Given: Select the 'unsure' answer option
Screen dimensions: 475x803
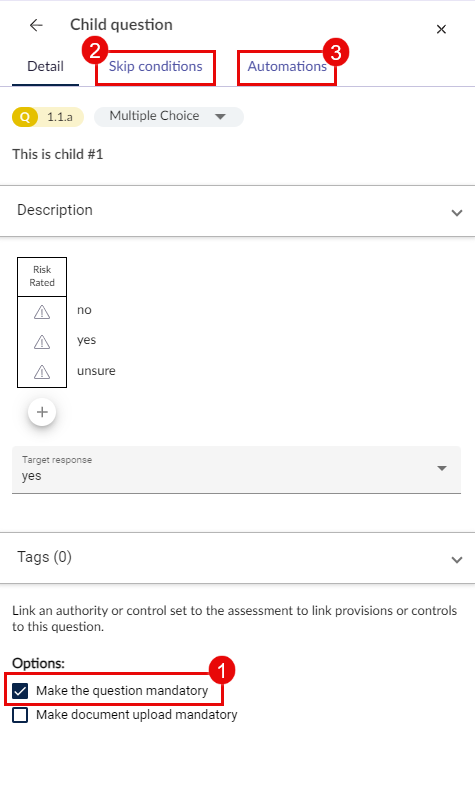Looking at the screenshot, I should coord(96,371).
